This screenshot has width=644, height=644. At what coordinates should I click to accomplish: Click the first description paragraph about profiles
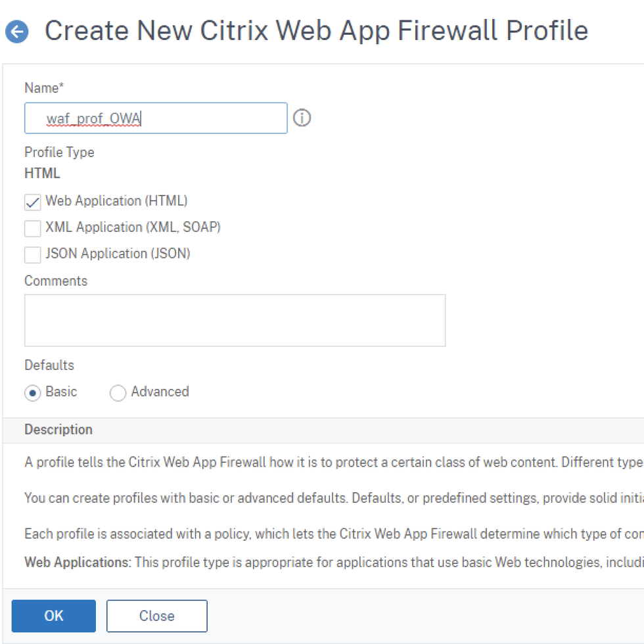263,462
